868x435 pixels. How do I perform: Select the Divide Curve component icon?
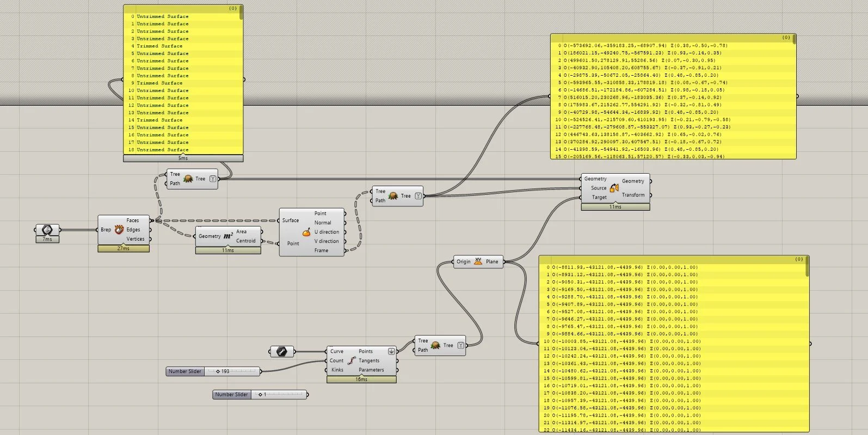tap(352, 360)
